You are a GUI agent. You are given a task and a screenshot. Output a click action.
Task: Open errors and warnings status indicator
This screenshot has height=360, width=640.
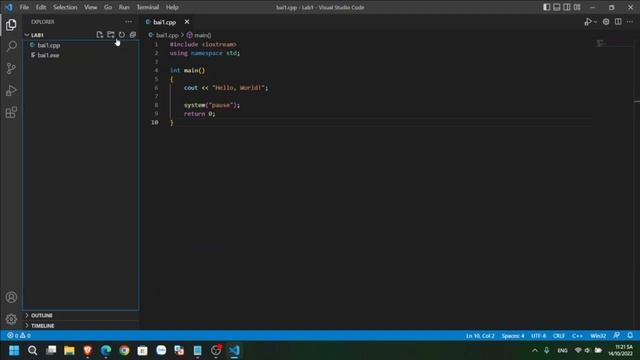pyautogui.click(x=19, y=336)
